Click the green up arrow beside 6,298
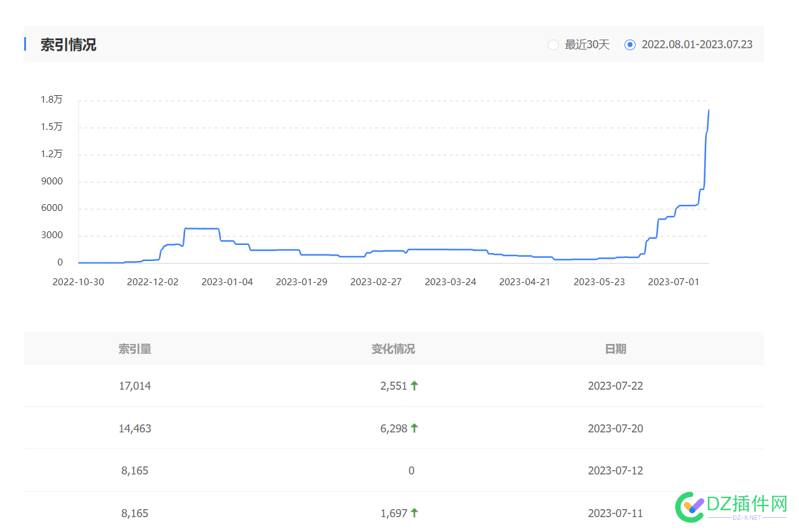This screenshot has height=532, width=799. (415, 427)
